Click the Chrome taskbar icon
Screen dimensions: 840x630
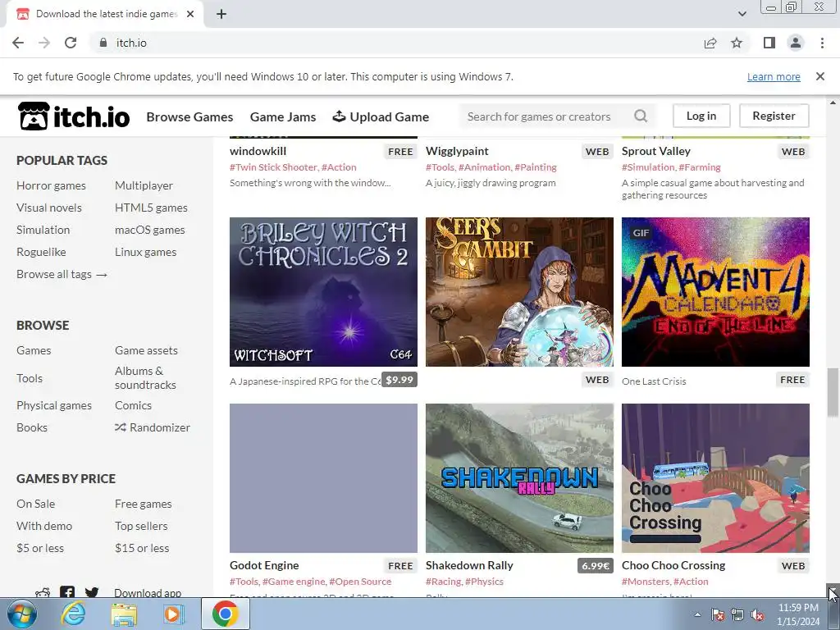click(225, 614)
